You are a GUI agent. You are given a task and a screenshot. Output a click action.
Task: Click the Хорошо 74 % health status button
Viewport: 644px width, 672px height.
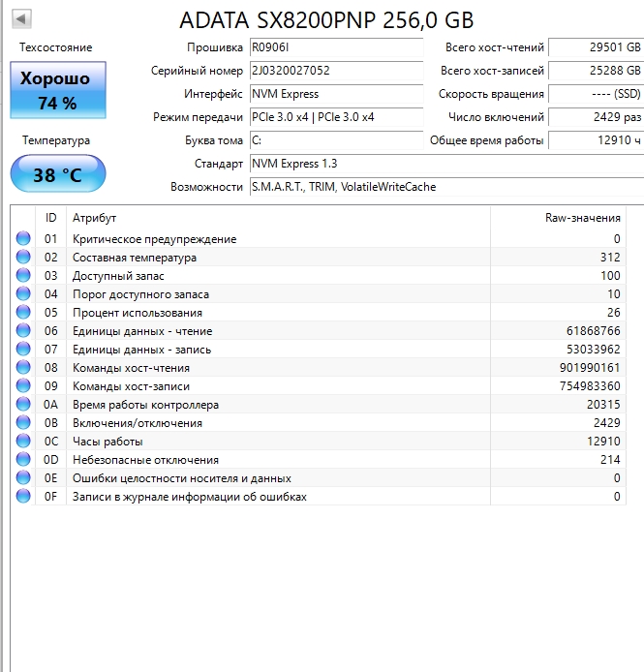point(58,90)
